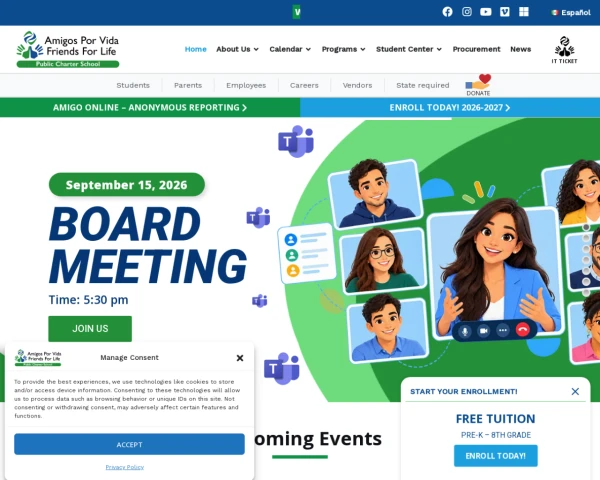The image size is (600, 480).
Task: Click the PRE-K – 8TH GRADE text
Action: [x=496, y=435]
